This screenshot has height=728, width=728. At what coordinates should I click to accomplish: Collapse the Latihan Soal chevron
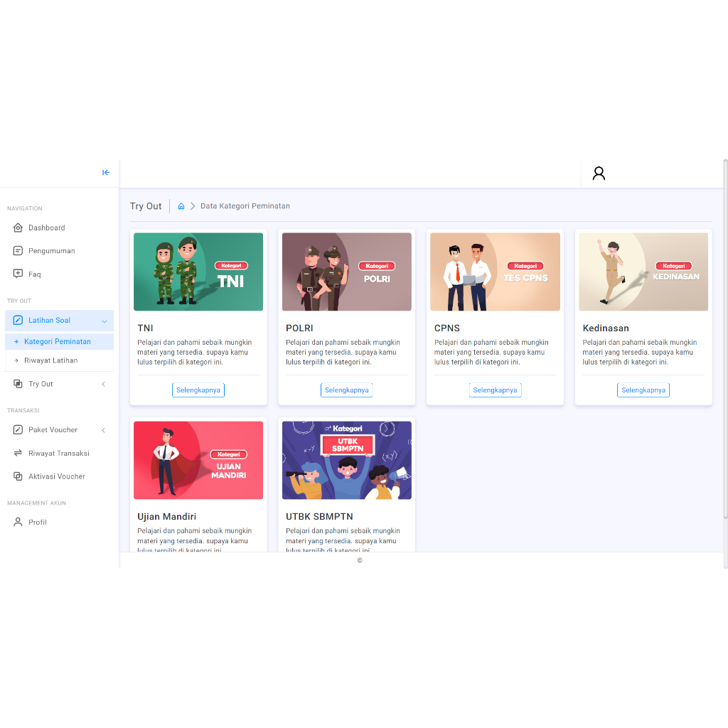(x=105, y=321)
